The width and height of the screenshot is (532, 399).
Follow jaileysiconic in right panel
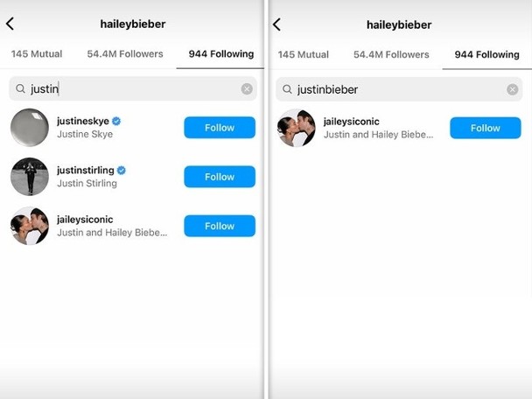click(x=485, y=128)
